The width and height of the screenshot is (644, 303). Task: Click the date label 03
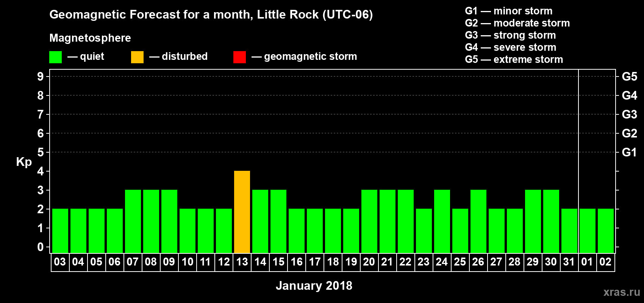tap(60, 262)
